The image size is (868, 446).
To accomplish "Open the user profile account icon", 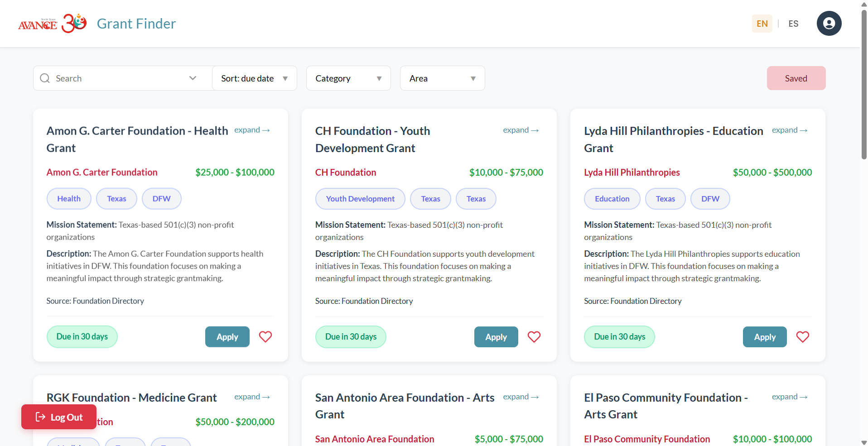I will click(829, 23).
